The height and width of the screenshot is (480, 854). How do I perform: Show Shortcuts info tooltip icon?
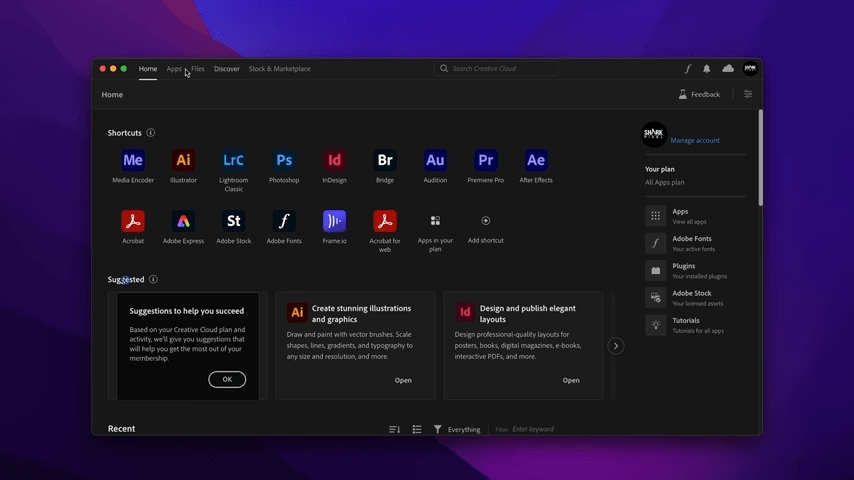point(150,132)
